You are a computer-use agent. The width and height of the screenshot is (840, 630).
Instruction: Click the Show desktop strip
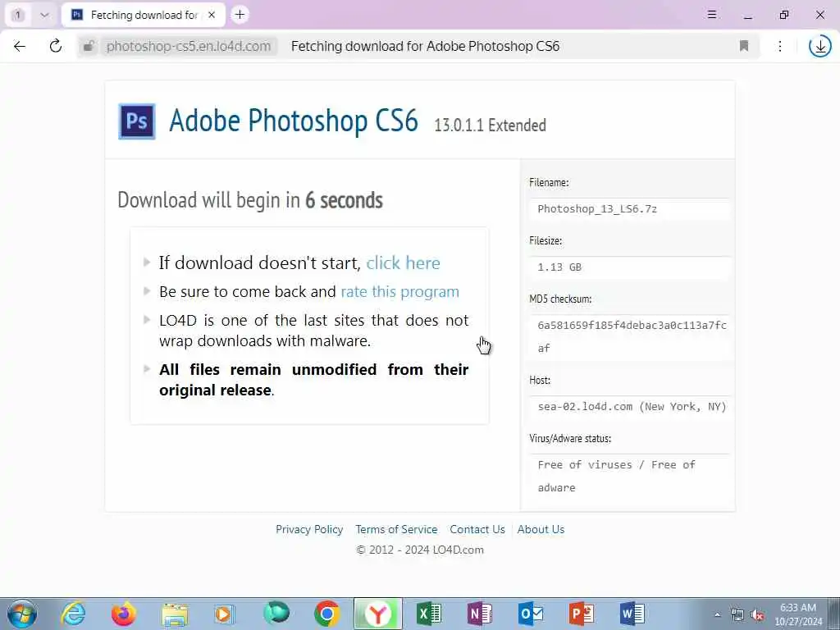coord(835,614)
